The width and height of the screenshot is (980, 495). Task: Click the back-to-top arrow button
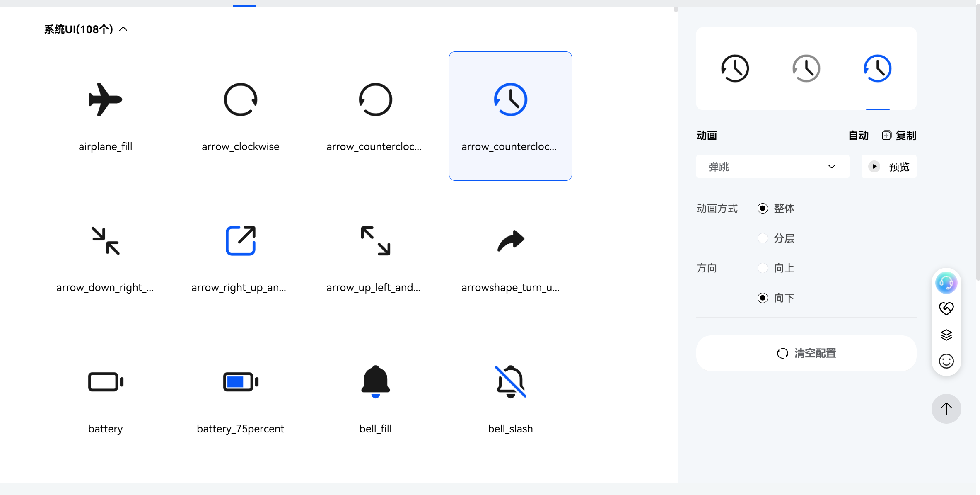(946, 409)
